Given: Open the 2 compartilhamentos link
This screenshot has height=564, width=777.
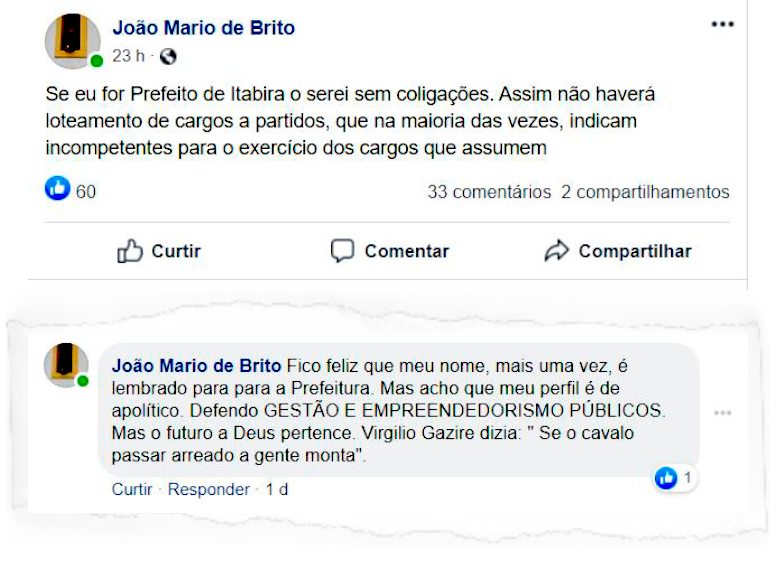Looking at the screenshot, I should (x=645, y=191).
